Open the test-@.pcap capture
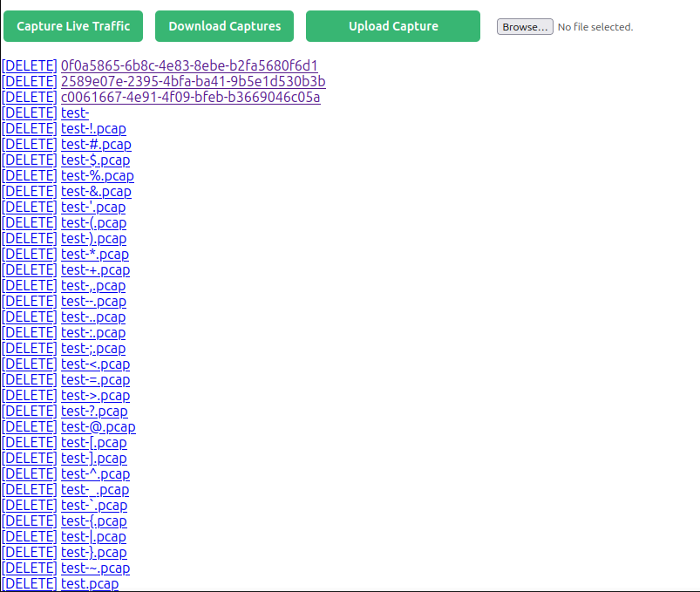 [x=99, y=426]
